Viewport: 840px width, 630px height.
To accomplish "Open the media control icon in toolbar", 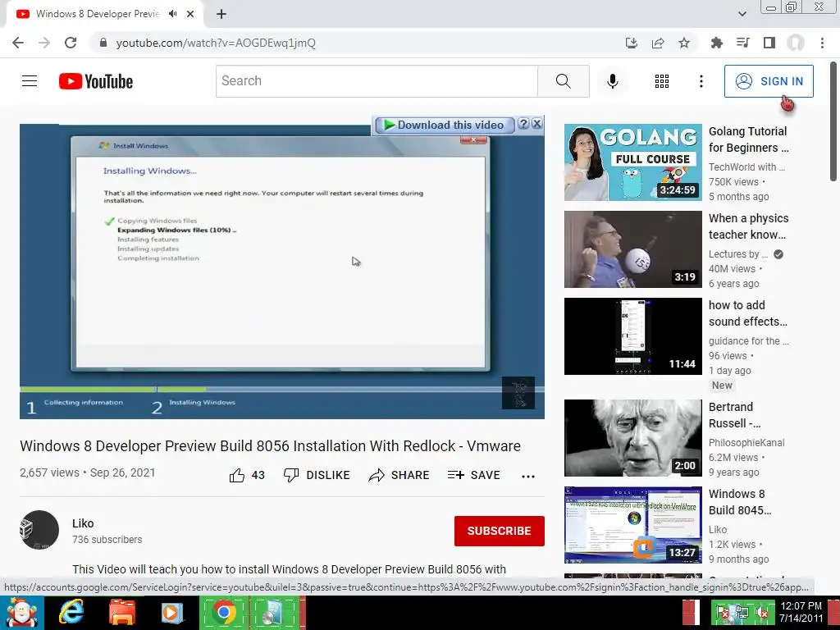I will click(x=742, y=43).
